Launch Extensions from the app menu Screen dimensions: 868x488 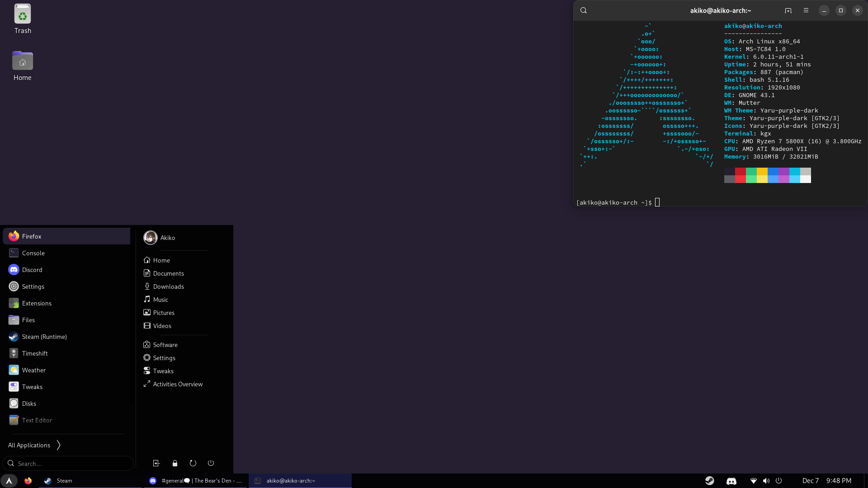tap(66, 303)
